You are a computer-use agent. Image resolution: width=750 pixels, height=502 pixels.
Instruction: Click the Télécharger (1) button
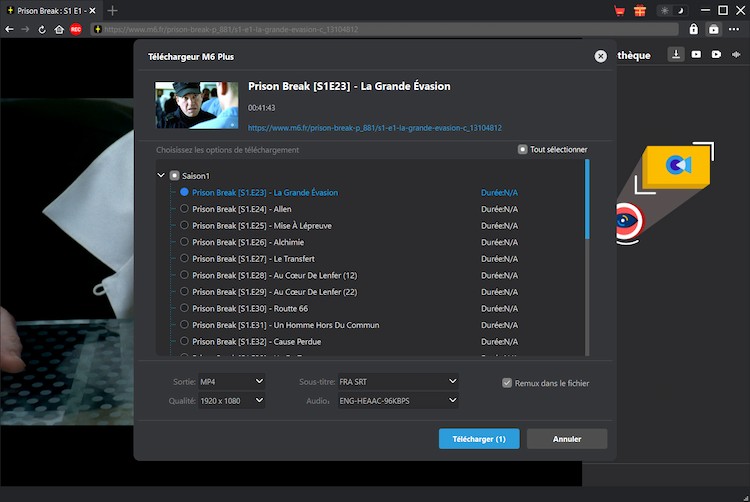click(x=479, y=439)
